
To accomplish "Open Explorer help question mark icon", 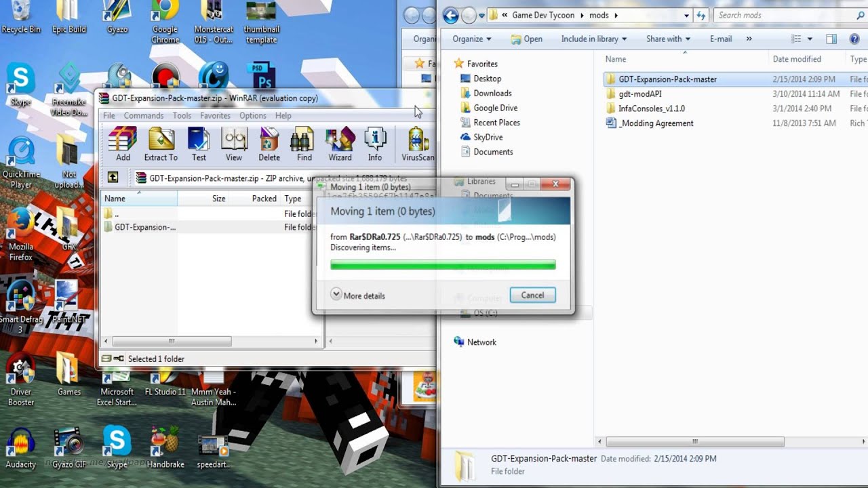I will pos(854,39).
